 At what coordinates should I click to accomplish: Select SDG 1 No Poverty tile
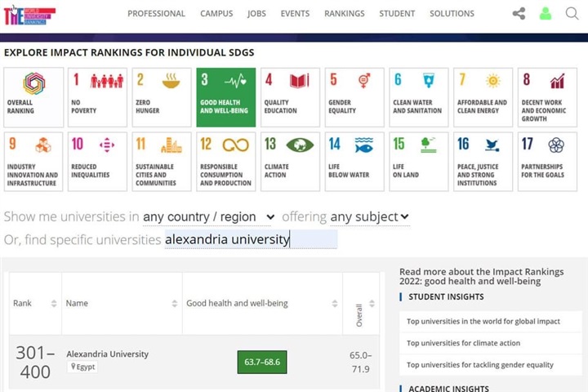[97, 97]
